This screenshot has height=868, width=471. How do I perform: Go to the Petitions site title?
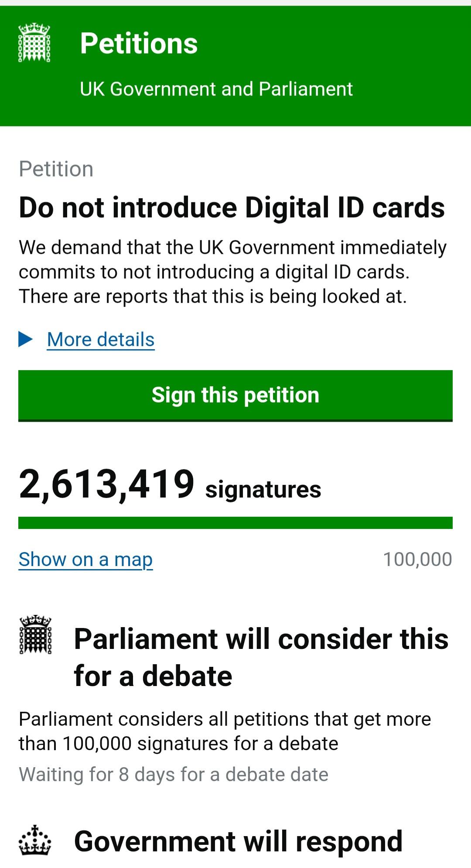pos(139,43)
